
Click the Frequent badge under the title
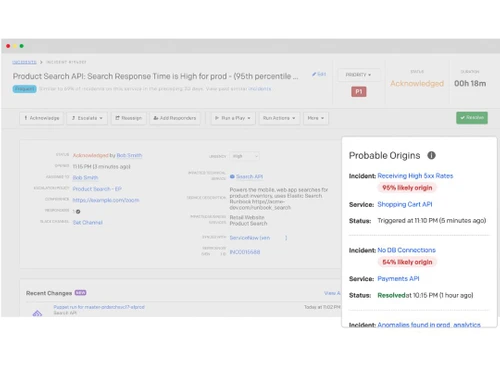pyautogui.click(x=24, y=89)
